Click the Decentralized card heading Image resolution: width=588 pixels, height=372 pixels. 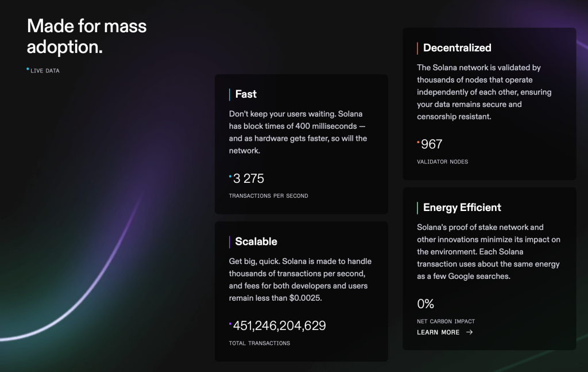(457, 48)
